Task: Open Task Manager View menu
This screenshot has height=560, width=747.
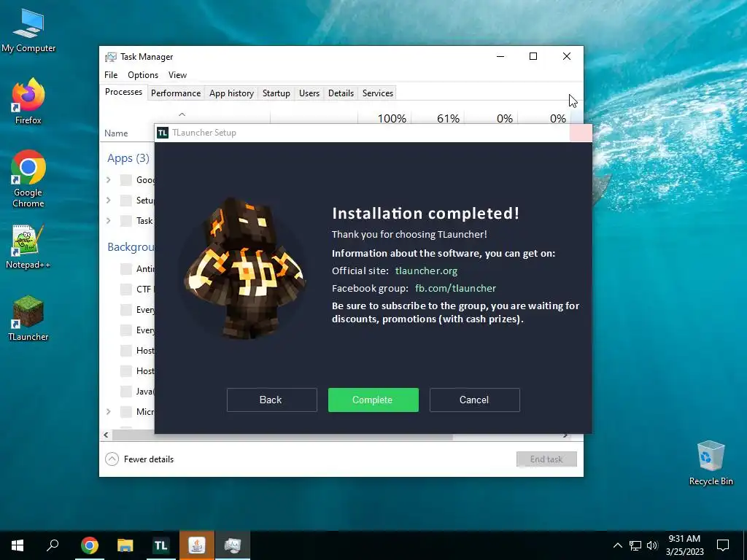Action: 177,75
